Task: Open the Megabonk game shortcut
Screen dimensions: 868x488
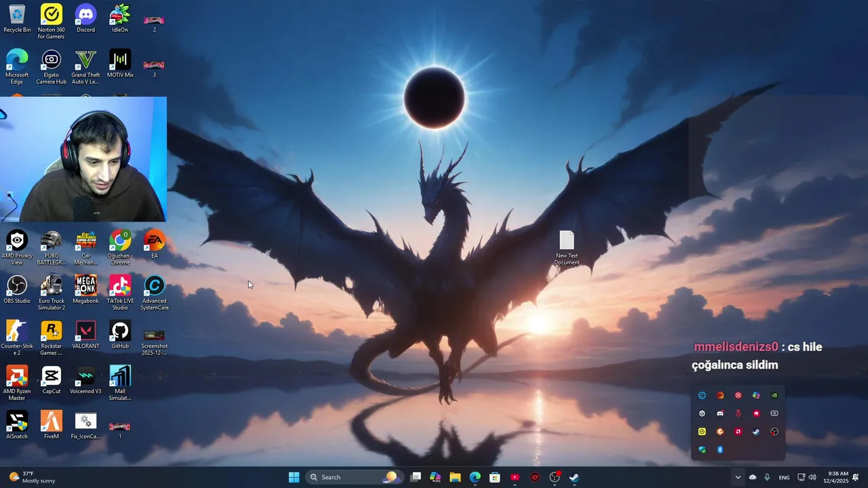Action: pos(85,289)
